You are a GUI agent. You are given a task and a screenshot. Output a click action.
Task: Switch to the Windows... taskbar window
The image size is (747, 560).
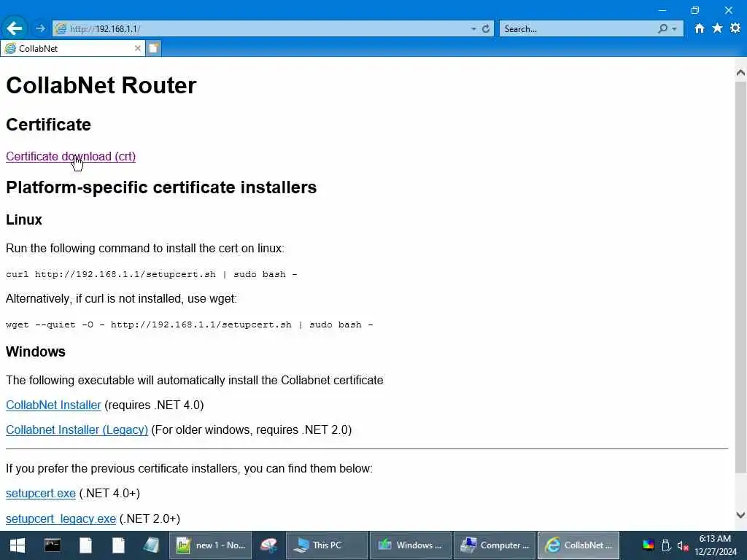(410, 545)
